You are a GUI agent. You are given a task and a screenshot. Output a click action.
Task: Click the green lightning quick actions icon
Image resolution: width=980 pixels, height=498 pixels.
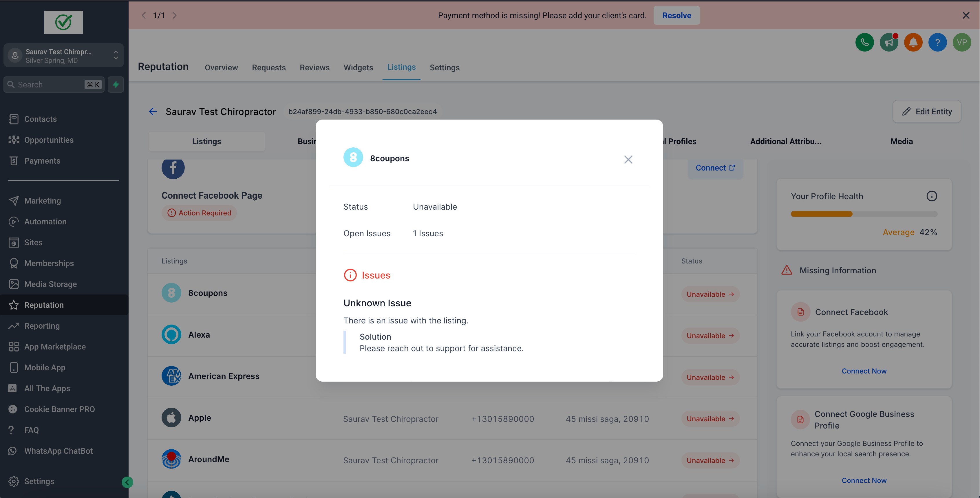coord(116,85)
